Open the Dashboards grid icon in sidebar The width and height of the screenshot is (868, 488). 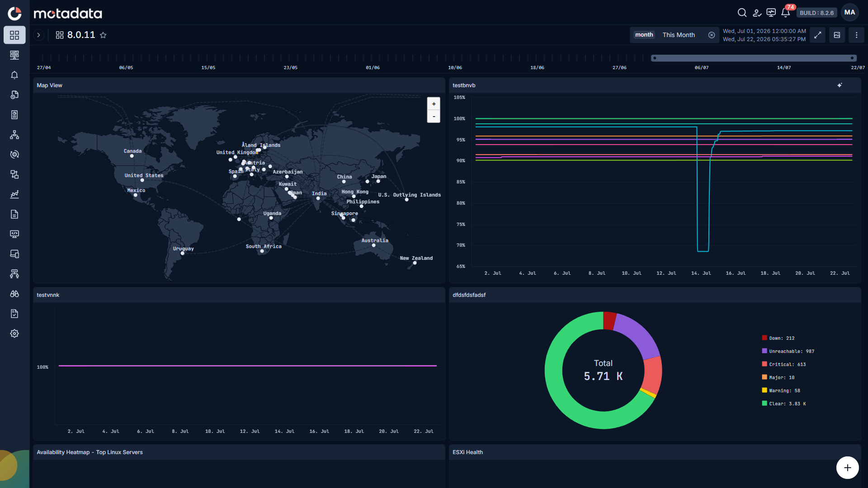pyautogui.click(x=14, y=35)
